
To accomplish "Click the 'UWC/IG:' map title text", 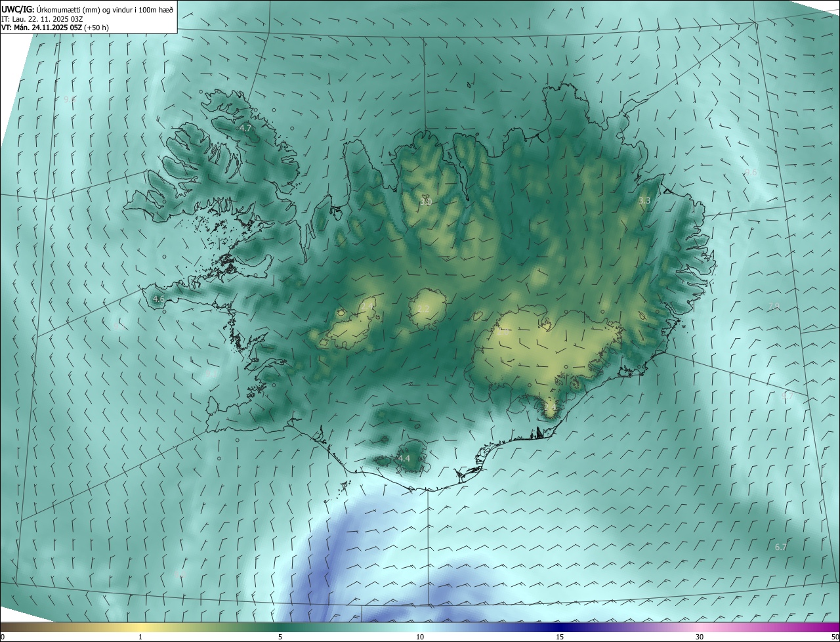I will pos(18,9).
